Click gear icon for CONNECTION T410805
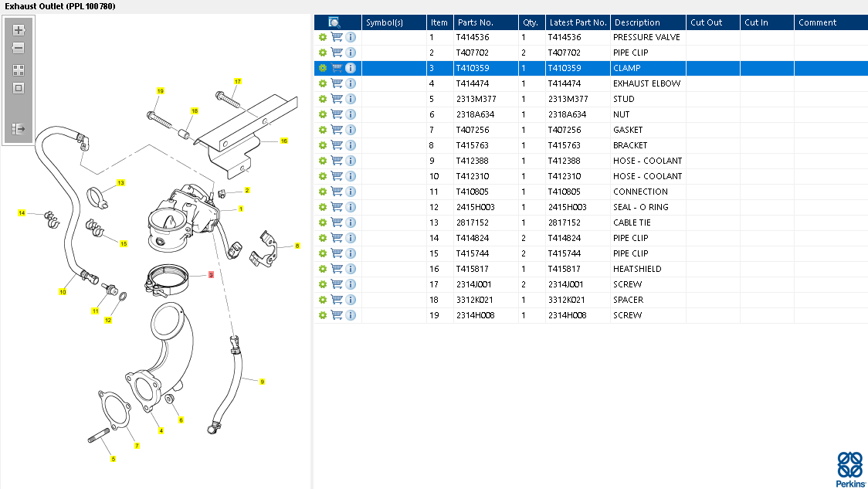The height and width of the screenshot is (489, 868). [323, 192]
